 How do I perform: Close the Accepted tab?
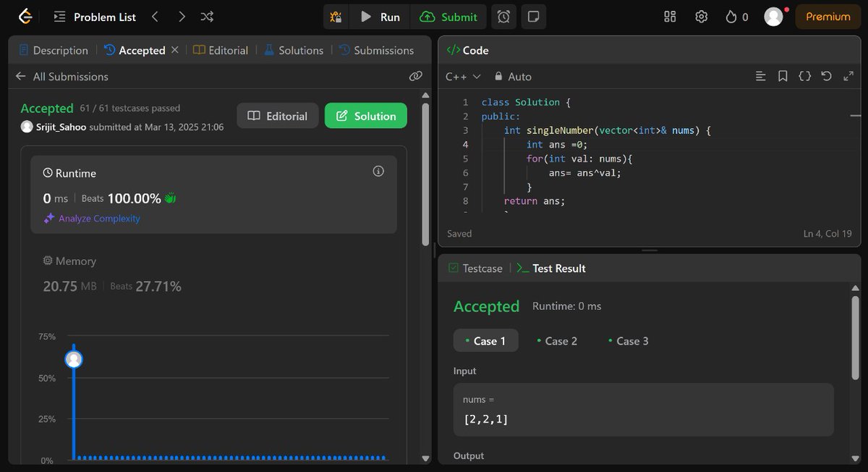point(174,50)
